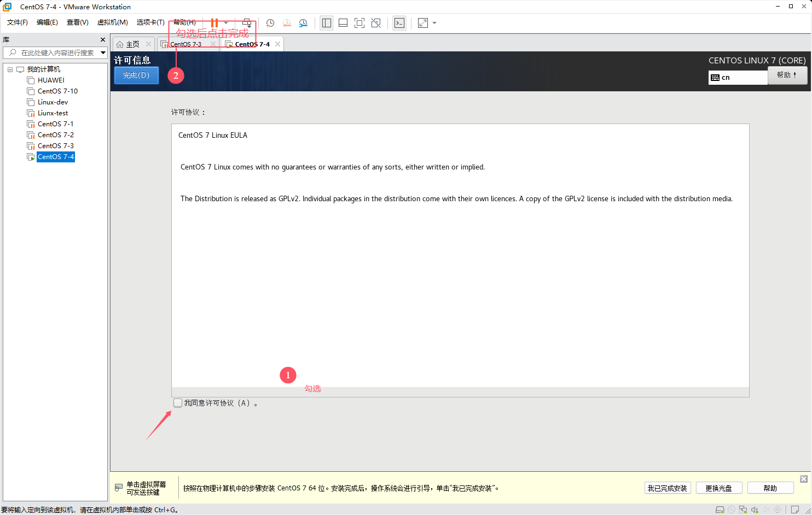Click 我已完成安装 button
This screenshot has width=812, height=515.
(667, 488)
